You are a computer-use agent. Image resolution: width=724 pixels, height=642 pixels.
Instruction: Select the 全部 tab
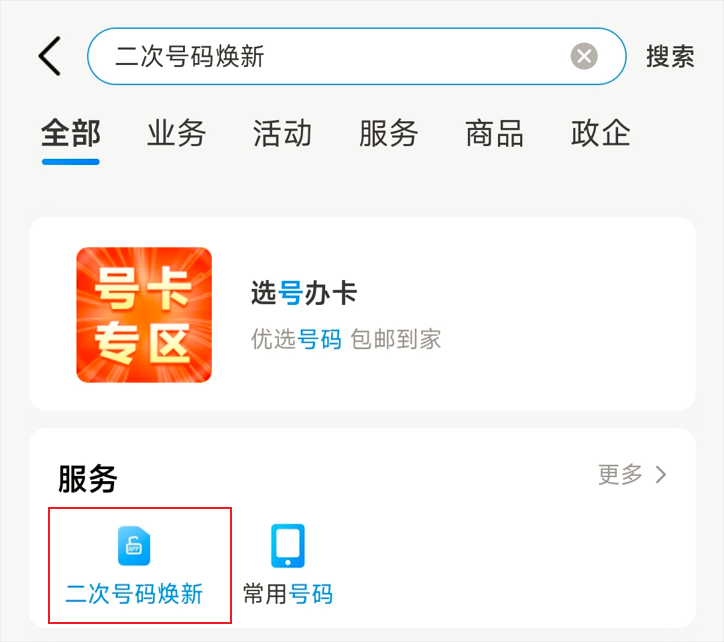(70, 133)
